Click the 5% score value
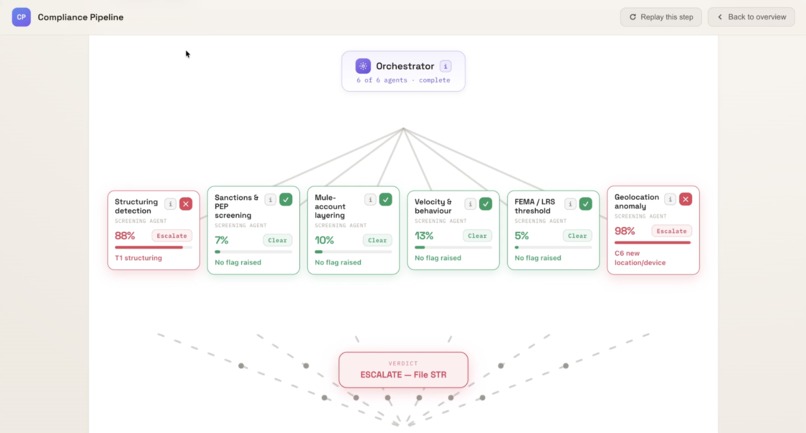This screenshot has height=433, width=806. pyautogui.click(x=522, y=236)
